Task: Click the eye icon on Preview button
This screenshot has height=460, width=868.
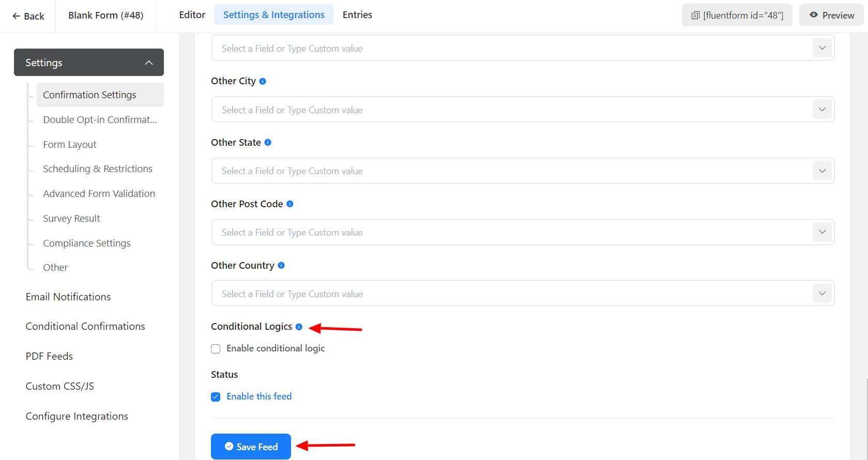Action: coord(814,15)
